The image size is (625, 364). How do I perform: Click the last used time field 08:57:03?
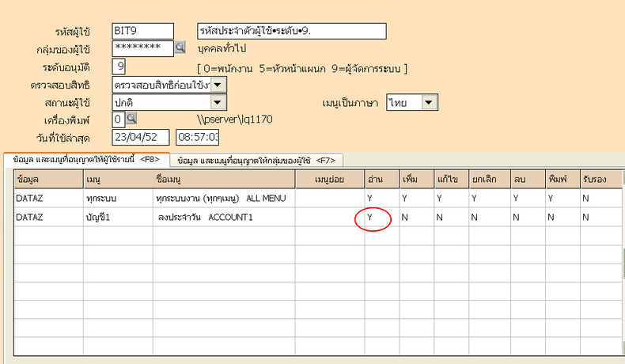point(197,138)
